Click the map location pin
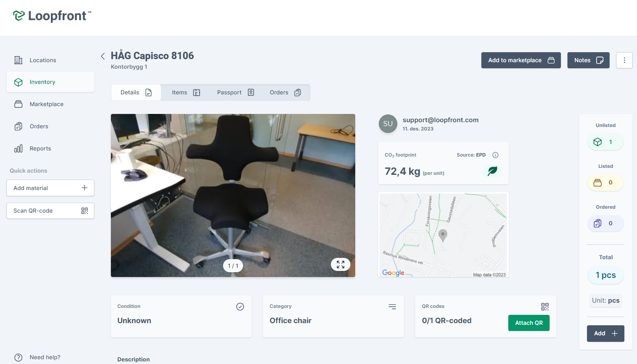 point(443,235)
